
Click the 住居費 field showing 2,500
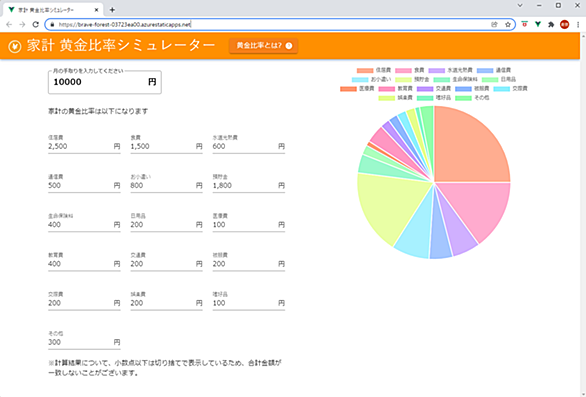84,144
